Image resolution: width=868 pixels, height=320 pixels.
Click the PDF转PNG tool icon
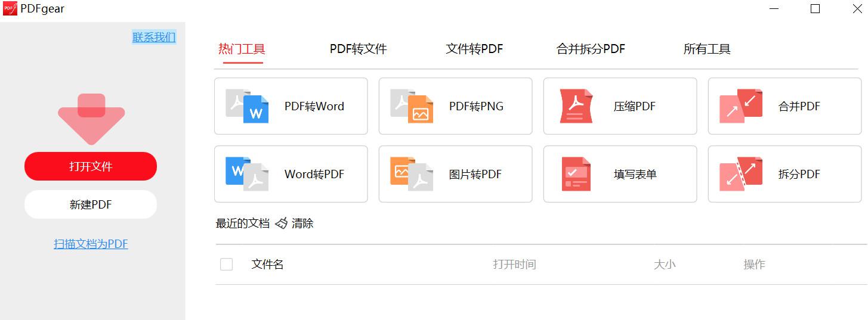(x=412, y=107)
